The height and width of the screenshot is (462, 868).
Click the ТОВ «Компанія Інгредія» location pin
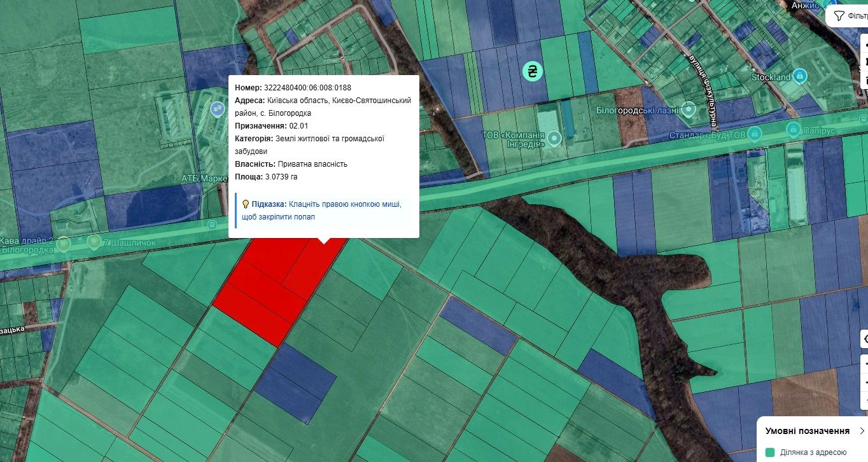click(554, 137)
